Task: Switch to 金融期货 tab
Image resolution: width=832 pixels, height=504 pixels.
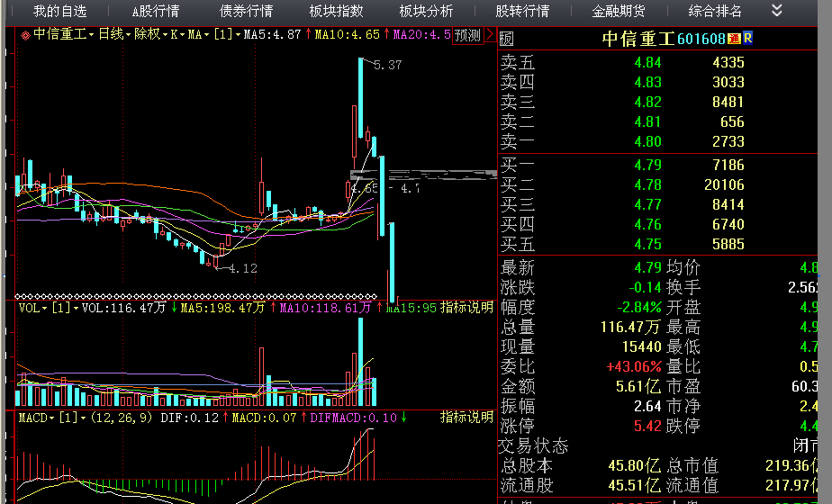Action: pos(619,11)
